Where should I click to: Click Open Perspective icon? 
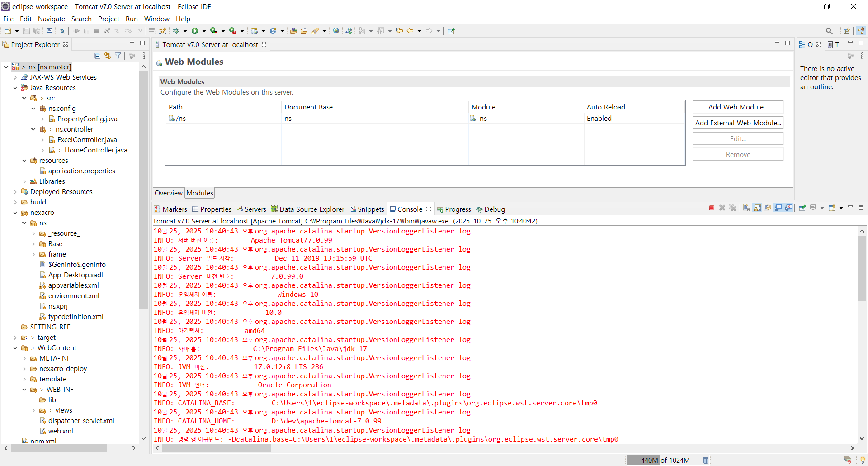click(x=847, y=31)
